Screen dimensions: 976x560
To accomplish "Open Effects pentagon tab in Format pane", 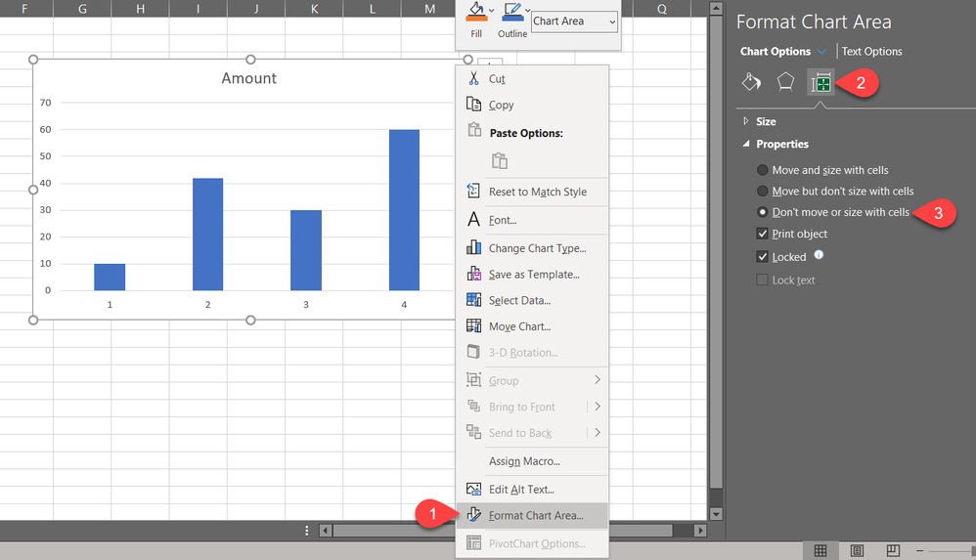I will [785, 82].
